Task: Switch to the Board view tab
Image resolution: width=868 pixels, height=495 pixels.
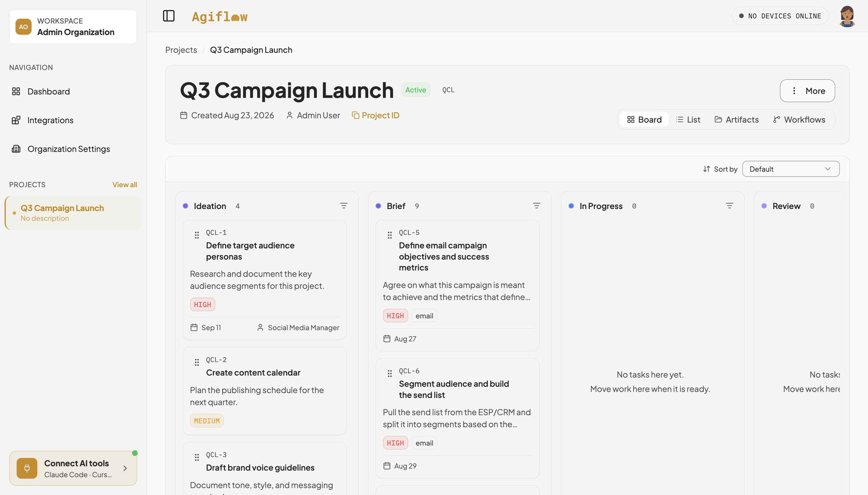Action: [644, 120]
